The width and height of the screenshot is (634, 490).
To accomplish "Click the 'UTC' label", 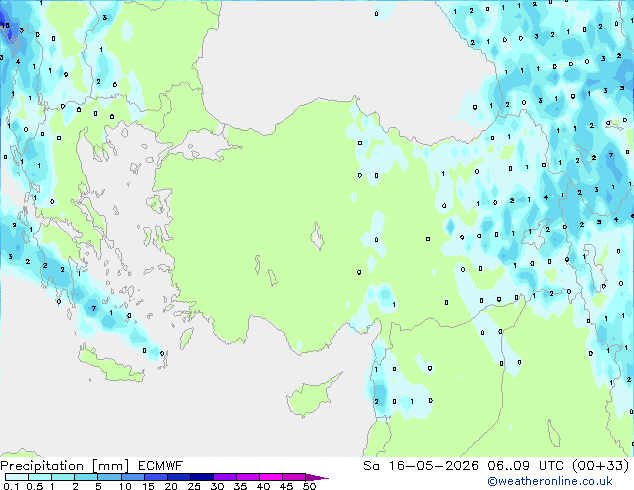I will (x=551, y=466).
